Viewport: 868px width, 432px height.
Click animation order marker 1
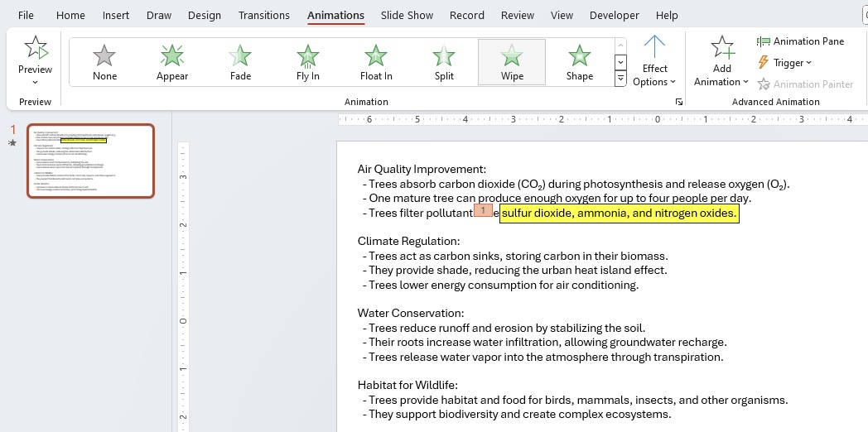point(483,210)
